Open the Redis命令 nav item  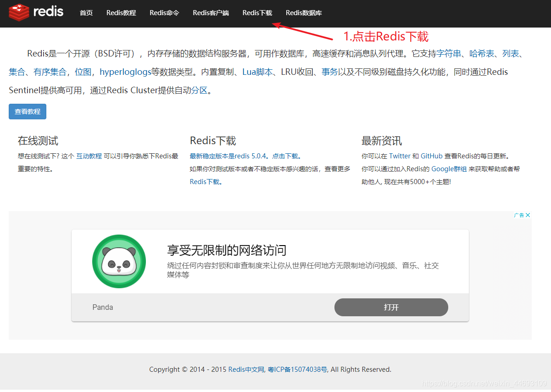click(x=164, y=13)
